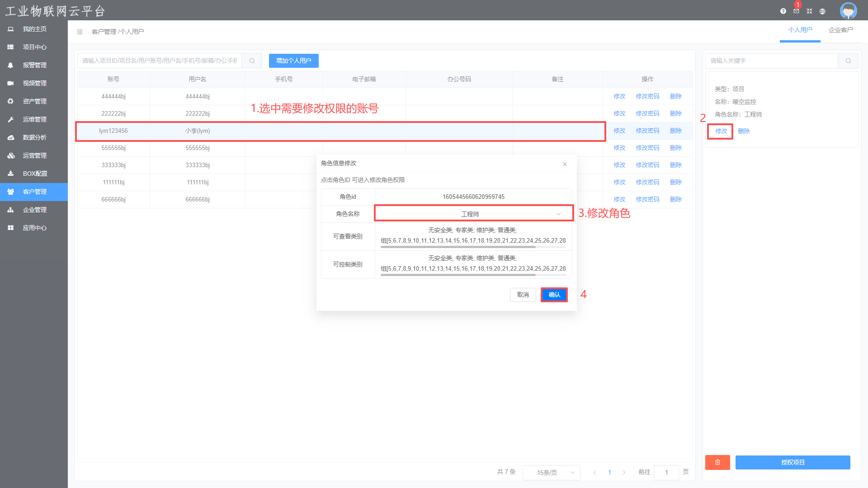The height and width of the screenshot is (488, 868).
Task: Close the role info modification dialog
Action: (565, 164)
